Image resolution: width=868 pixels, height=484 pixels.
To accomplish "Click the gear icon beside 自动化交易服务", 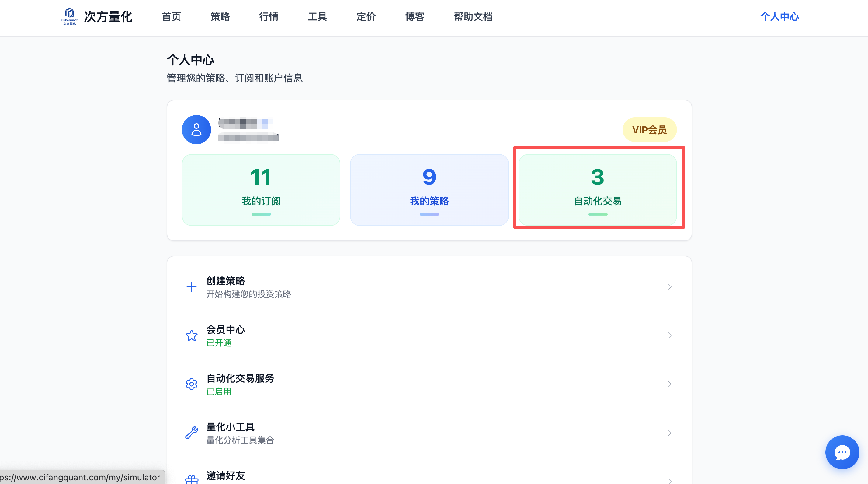I will [191, 384].
